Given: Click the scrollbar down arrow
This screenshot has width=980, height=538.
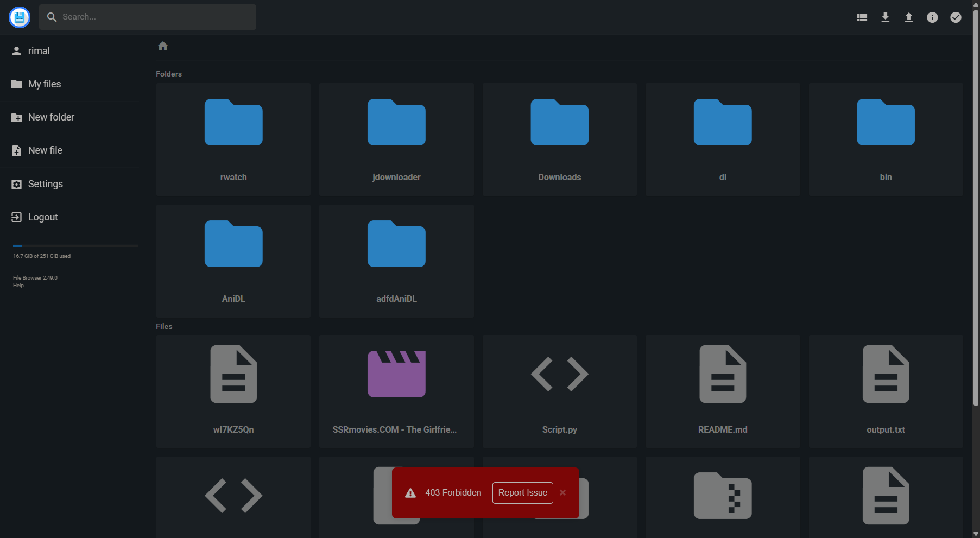Looking at the screenshot, I should tap(976, 534).
